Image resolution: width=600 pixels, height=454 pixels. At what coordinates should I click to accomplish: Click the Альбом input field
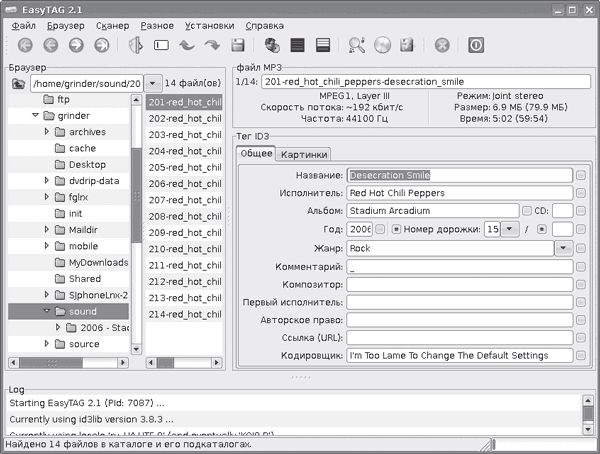[x=432, y=211]
